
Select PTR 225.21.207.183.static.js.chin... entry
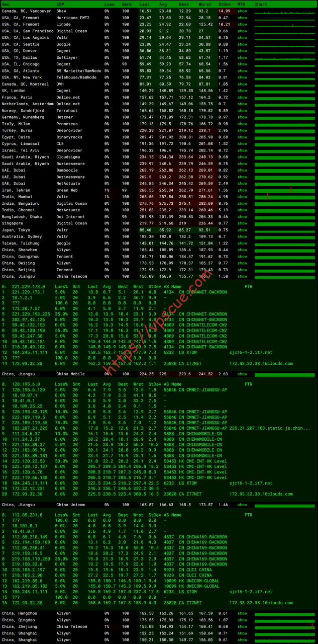pyautogui.click(x=270, y=428)
